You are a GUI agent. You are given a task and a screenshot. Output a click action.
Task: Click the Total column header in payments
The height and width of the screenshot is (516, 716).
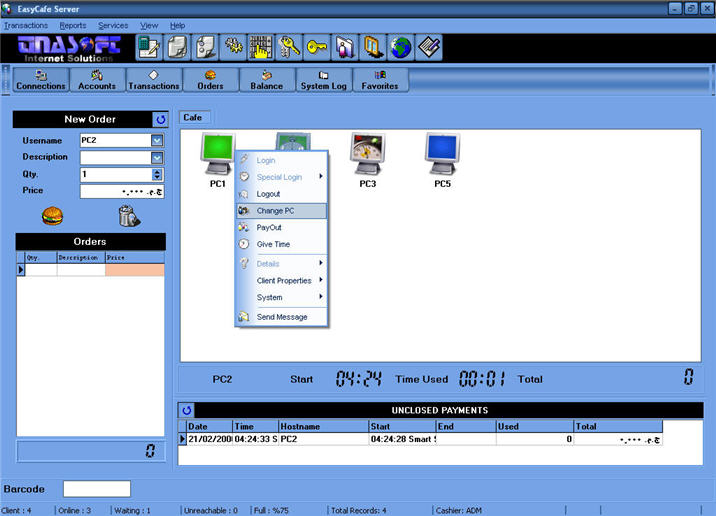(618, 426)
